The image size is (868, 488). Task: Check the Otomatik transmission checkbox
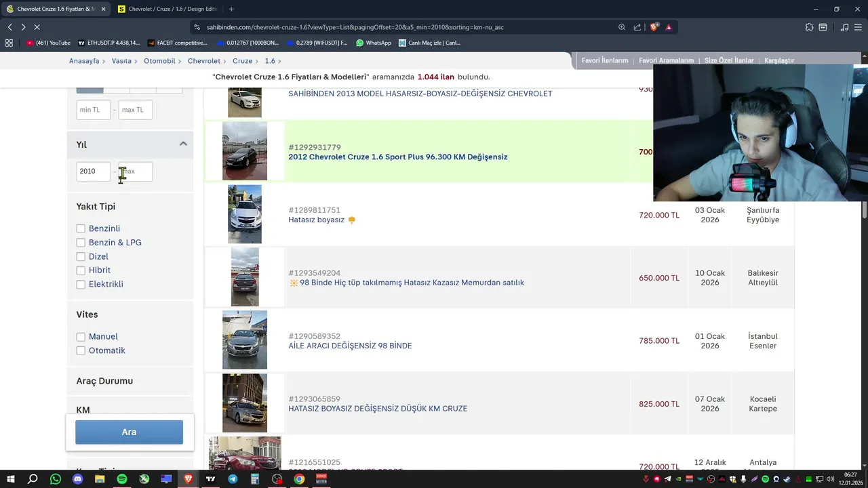[81, 351]
